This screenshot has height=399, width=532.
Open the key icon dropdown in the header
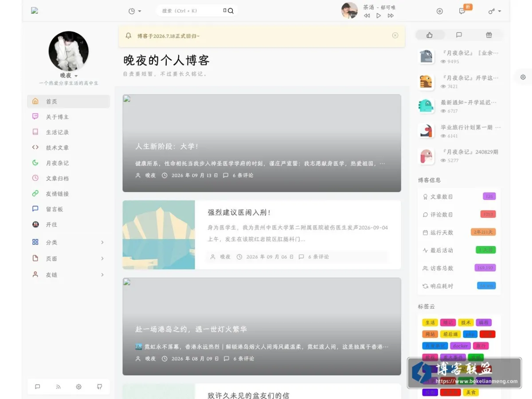[495, 11]
